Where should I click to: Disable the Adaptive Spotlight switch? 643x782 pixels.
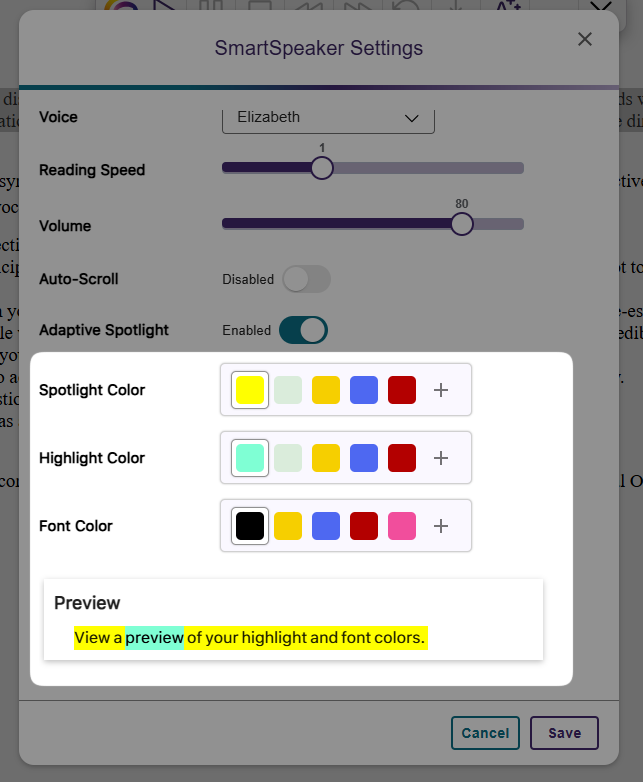pyautogui.click(x=304, y=330)
